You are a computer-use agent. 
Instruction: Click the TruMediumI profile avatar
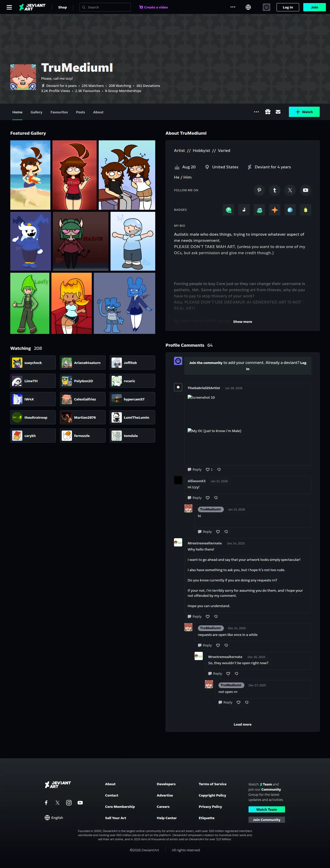[23, 77]
